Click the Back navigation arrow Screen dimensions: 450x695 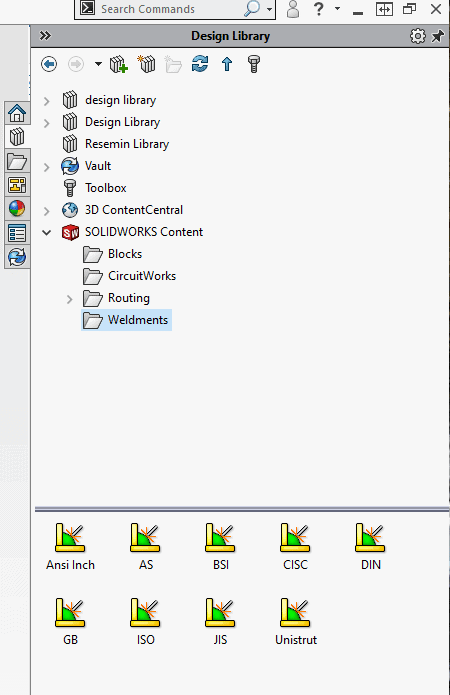coord(49,64)
